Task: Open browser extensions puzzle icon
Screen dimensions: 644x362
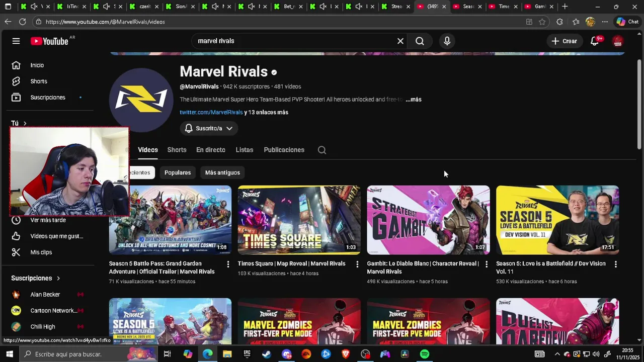Action: 559,22
